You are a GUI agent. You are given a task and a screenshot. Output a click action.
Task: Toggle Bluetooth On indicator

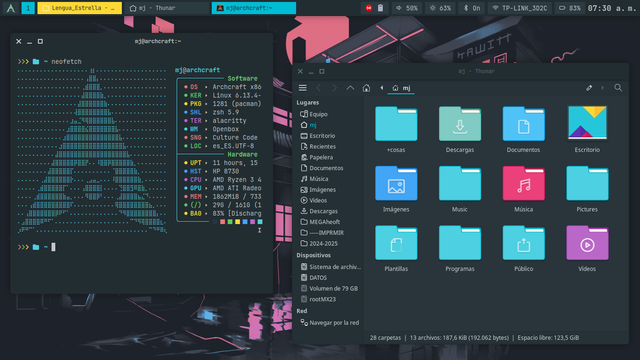click(x=472, y=8)
